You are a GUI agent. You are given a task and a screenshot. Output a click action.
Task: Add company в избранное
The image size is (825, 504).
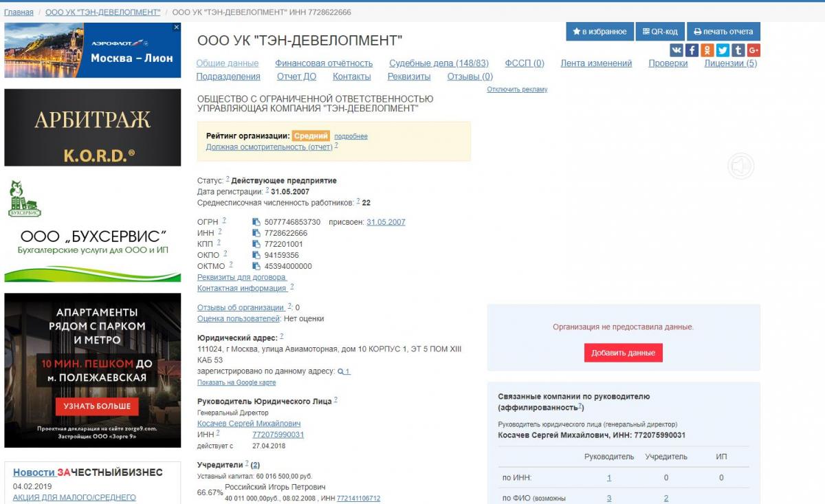pos(599,32)
